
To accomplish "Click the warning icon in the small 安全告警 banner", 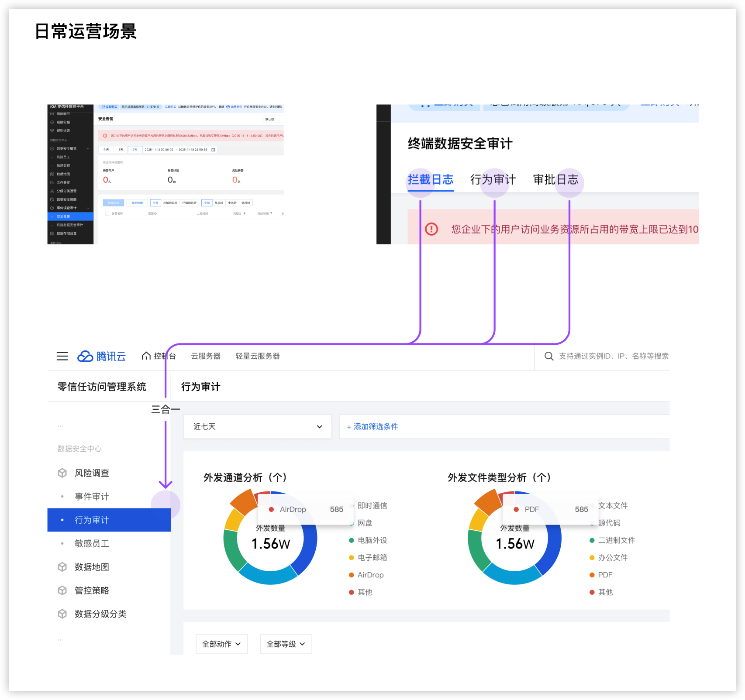I will pos(105,136).
